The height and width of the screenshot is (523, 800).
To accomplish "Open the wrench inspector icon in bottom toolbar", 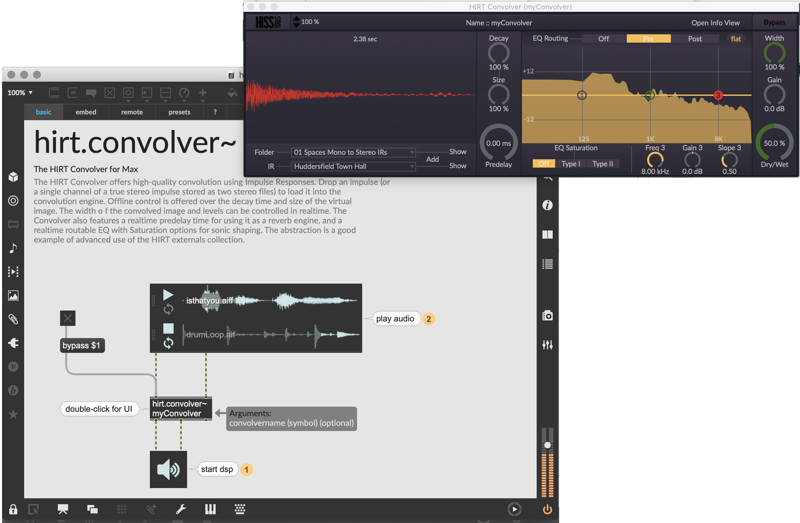I will point(181,509).
